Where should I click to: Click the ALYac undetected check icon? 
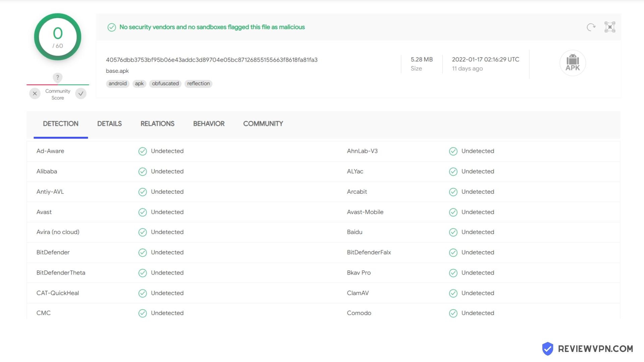453,172
